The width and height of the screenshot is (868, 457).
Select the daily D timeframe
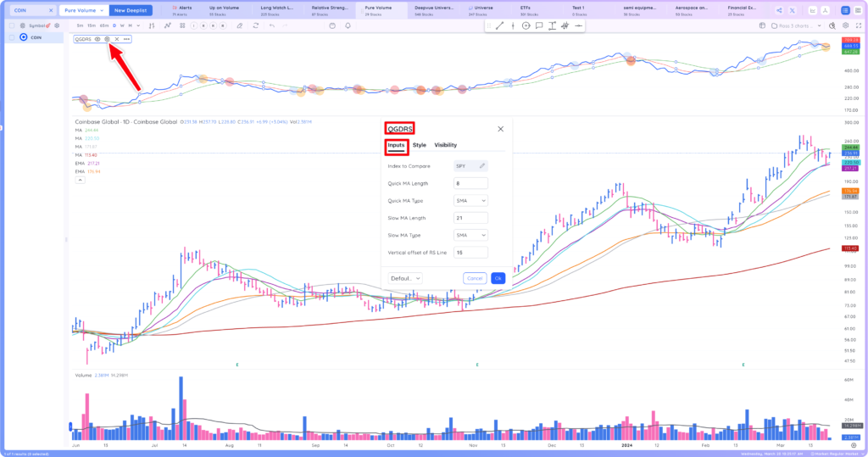114,25
